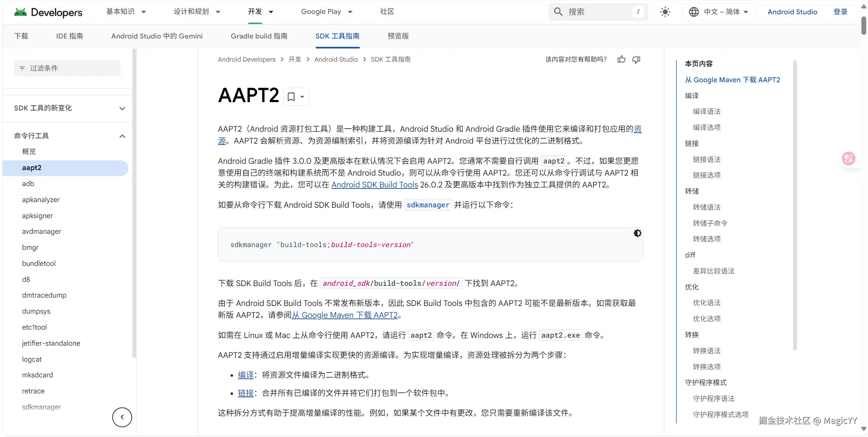868x437 pixels.
Task: Click the Android Developers logo
Action: [48, 12]
